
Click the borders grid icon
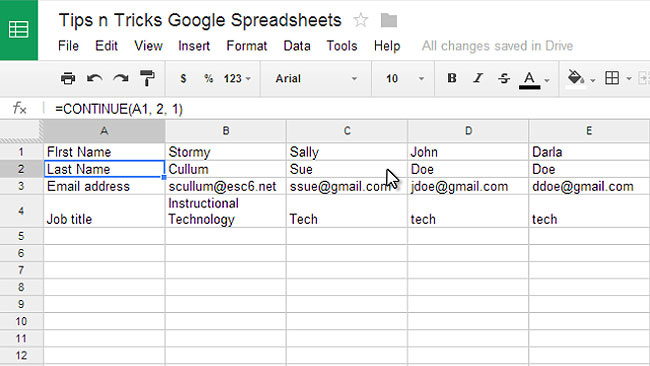612,78
